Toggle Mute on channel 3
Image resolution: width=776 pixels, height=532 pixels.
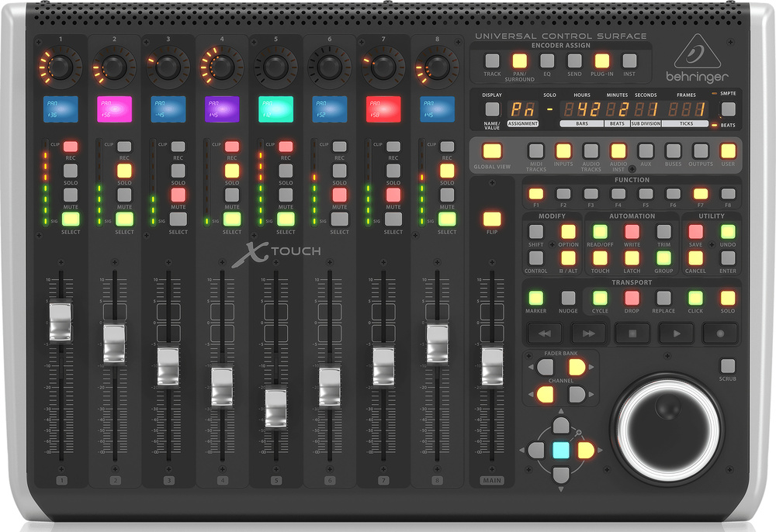(x=178, y=195)
